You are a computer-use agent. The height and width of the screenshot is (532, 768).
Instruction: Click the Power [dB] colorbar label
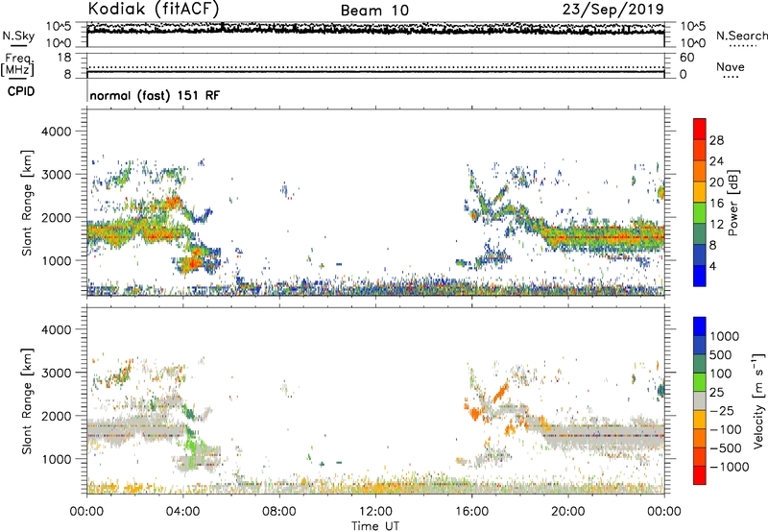732,203
